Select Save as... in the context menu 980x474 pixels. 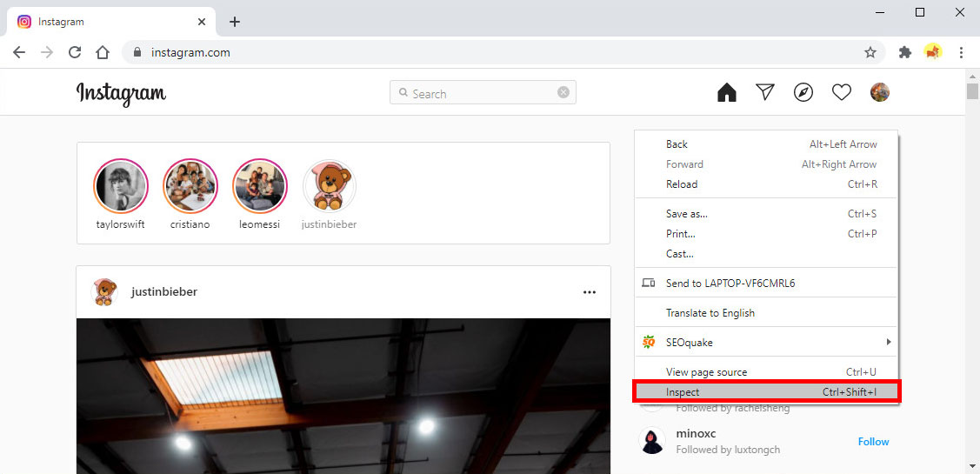click(766, 214)
